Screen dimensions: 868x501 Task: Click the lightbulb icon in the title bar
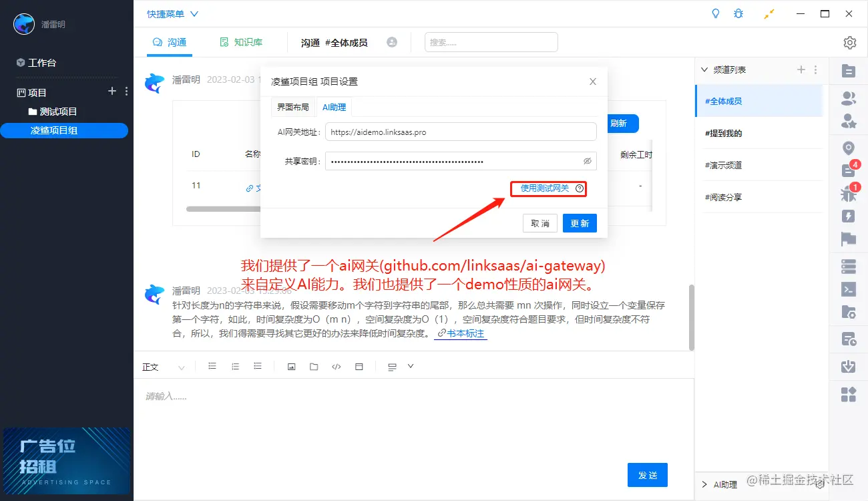point(716,13)
